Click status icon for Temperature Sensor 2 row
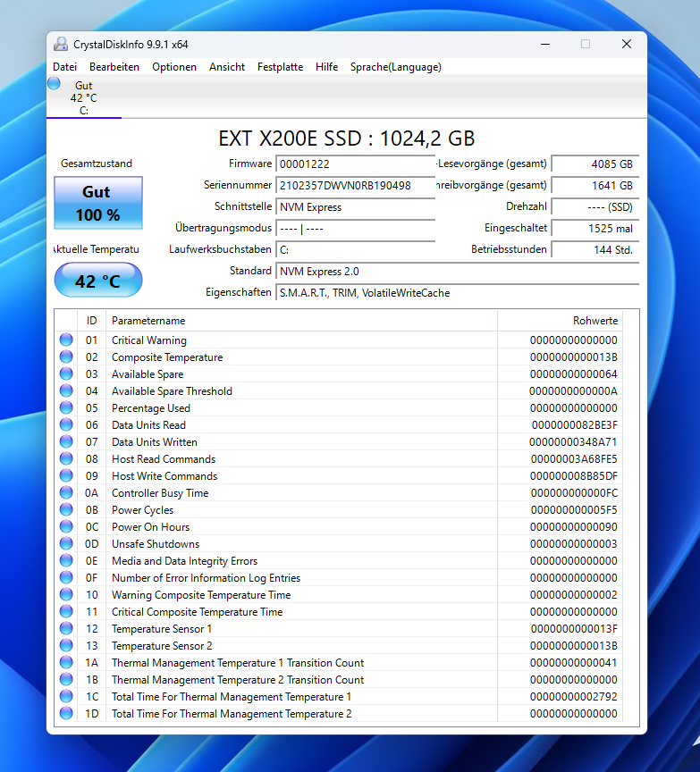700x772 pixels. pyautogui.click(x=66, y=645)
